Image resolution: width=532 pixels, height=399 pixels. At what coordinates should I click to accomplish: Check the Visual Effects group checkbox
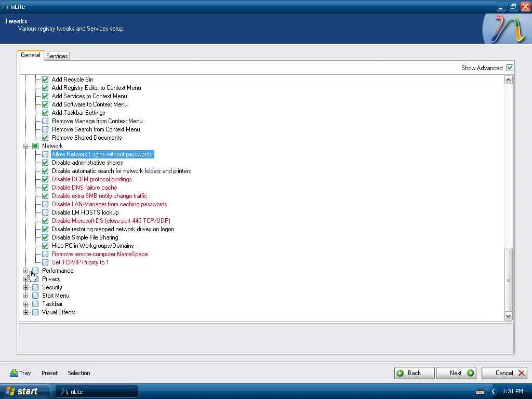[35, 312]
